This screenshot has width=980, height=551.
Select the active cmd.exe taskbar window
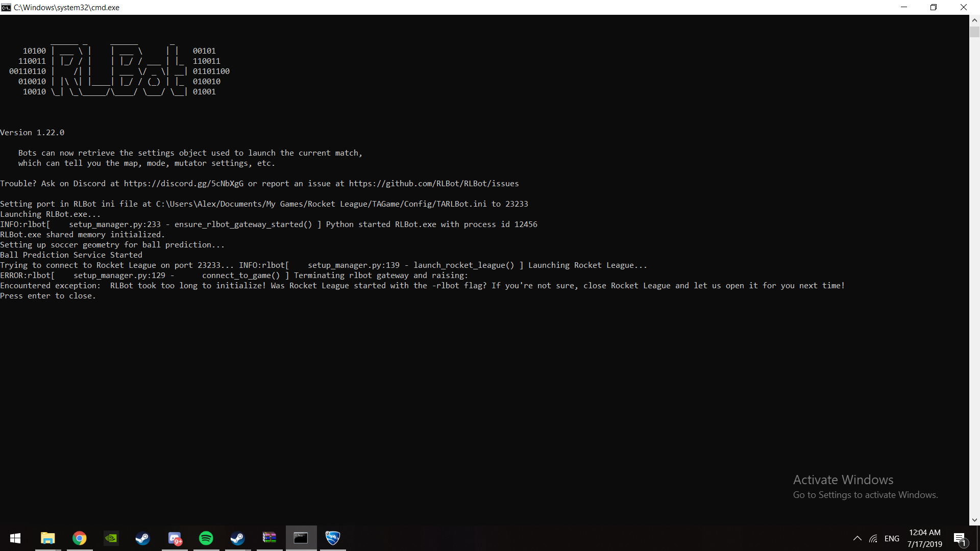point(301,538)
